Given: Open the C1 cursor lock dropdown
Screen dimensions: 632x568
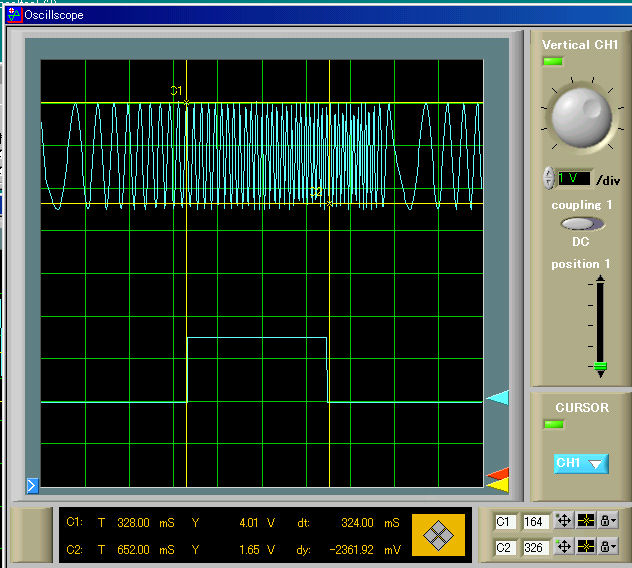Looking at the screenshot, I should tap(608, 521).
